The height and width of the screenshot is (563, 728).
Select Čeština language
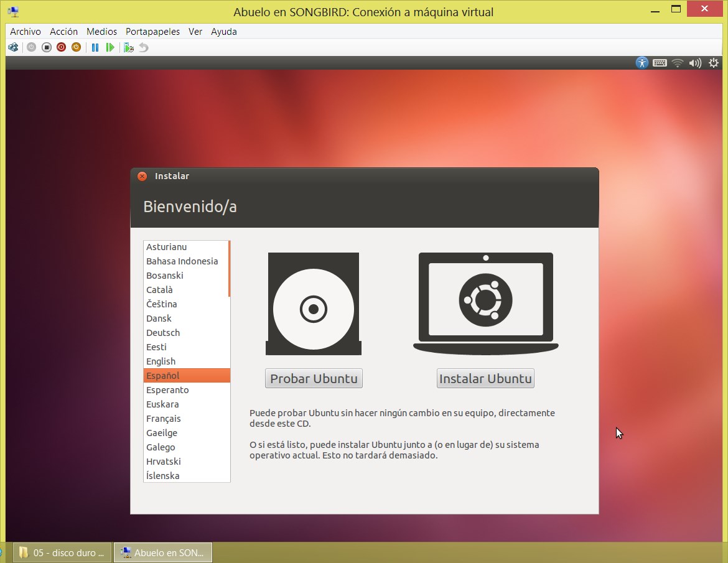click(x=186, y=304)
